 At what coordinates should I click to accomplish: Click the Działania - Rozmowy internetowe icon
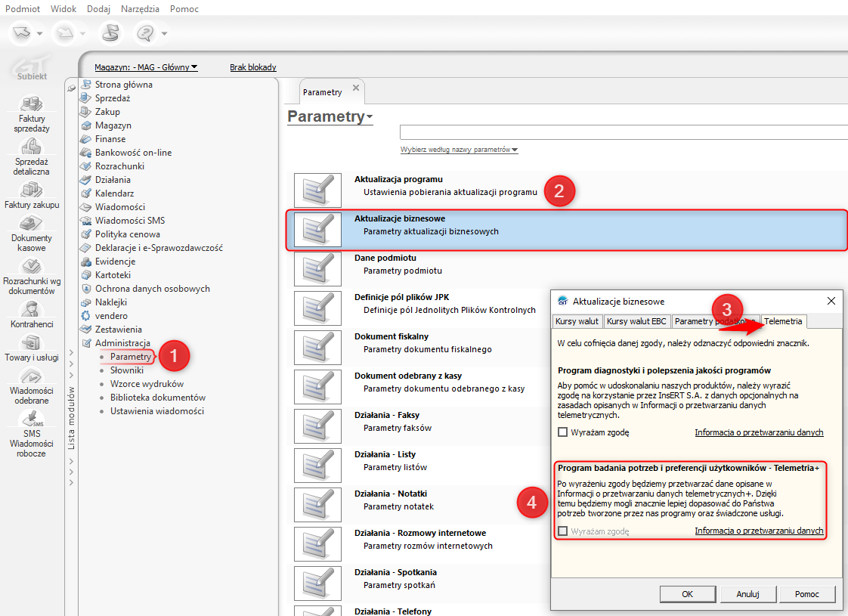[x=317, y=544]
